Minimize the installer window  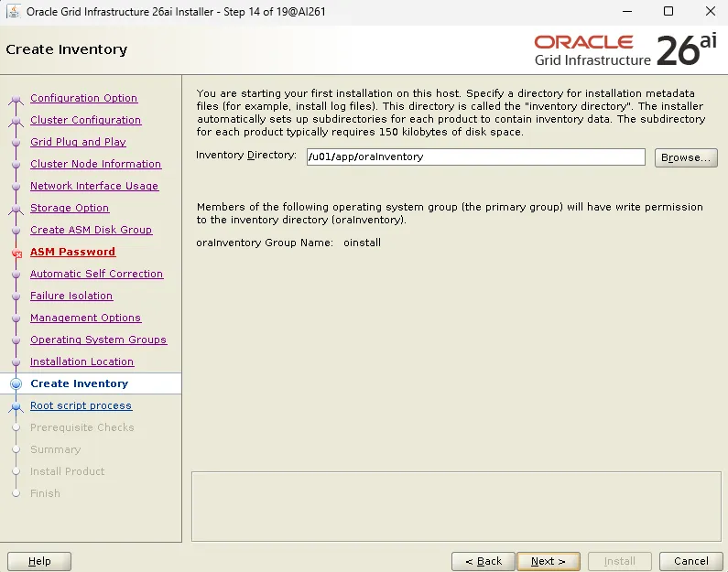tap(627, 11)
